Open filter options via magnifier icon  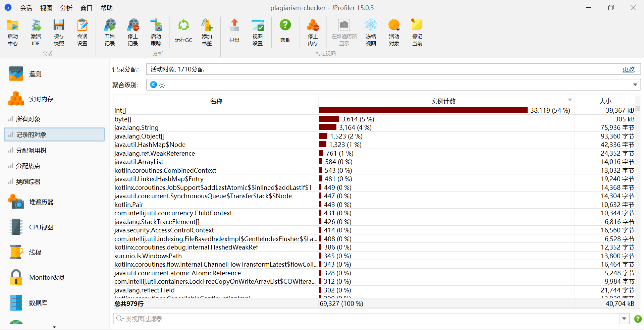[120, 319]
